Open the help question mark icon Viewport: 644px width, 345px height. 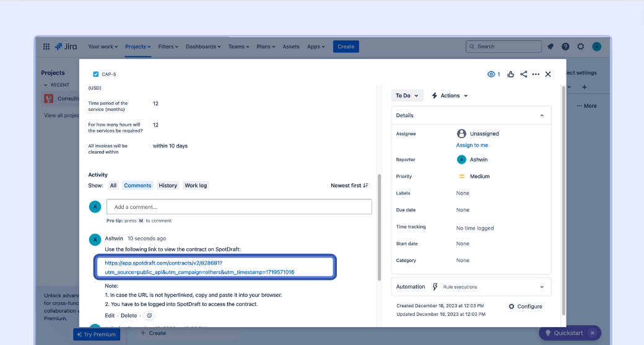(565, 46)
